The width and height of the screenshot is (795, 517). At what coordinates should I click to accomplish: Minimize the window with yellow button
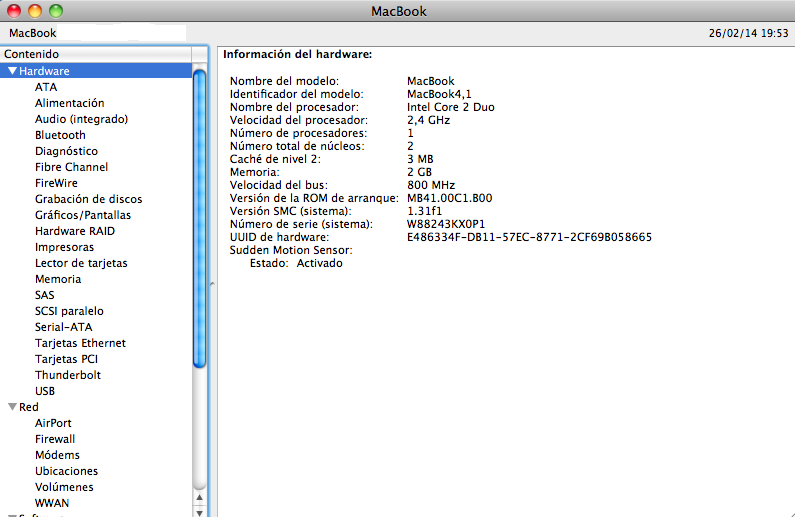[34, 11]
